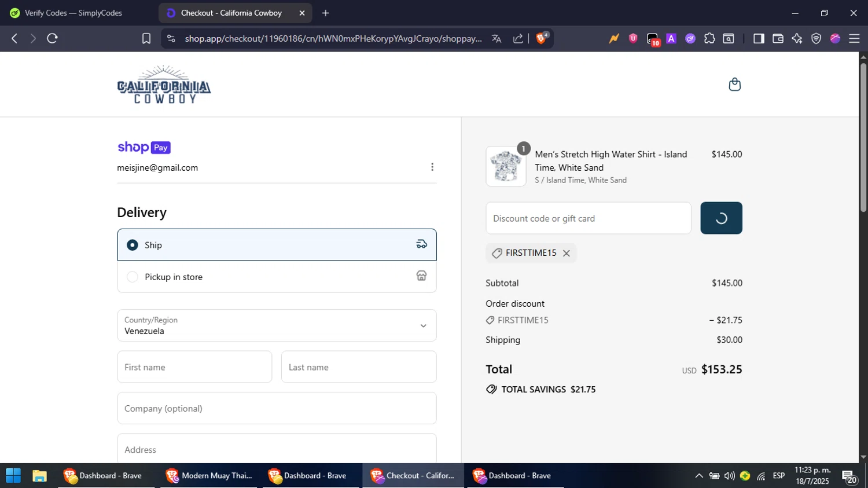Viewport: 868px width, 488px height.
Task: Switch to Modern Muay Thai taskbar window
Action: [209, 476]
